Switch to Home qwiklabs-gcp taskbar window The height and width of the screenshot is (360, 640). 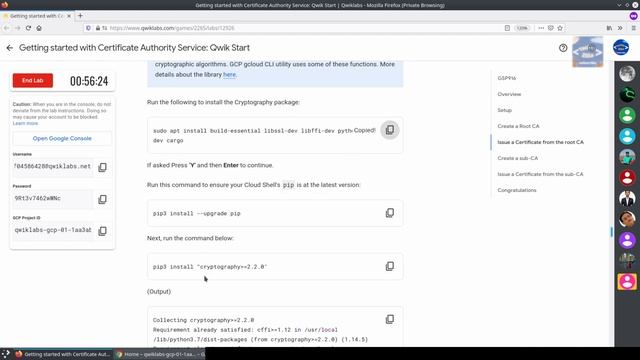(160, 354)
